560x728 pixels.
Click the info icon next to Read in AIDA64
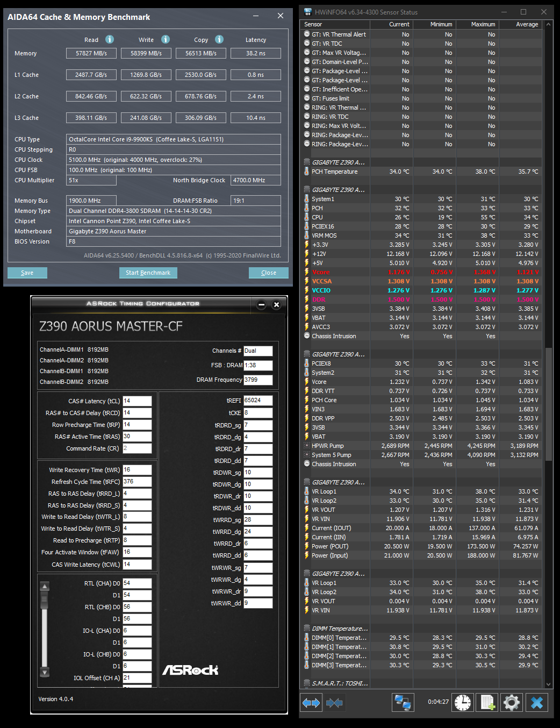[x=110, y=39]
